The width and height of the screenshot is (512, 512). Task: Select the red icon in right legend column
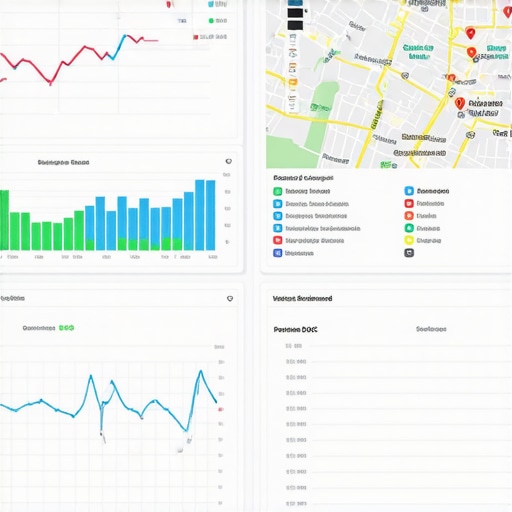pyautogui.click(x=409, y=203)
